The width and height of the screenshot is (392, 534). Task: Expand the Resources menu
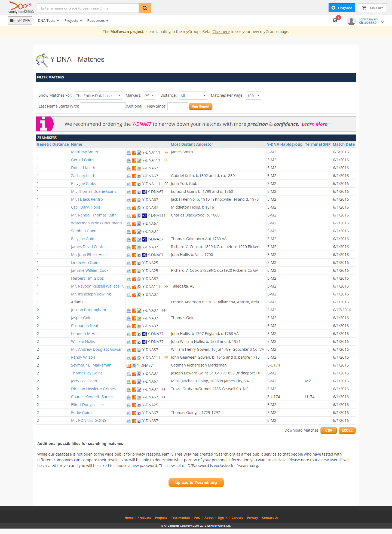click(97, 21)
